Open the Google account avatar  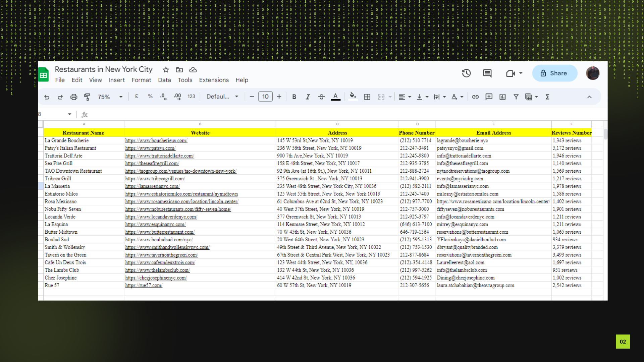tap(593, 73)
